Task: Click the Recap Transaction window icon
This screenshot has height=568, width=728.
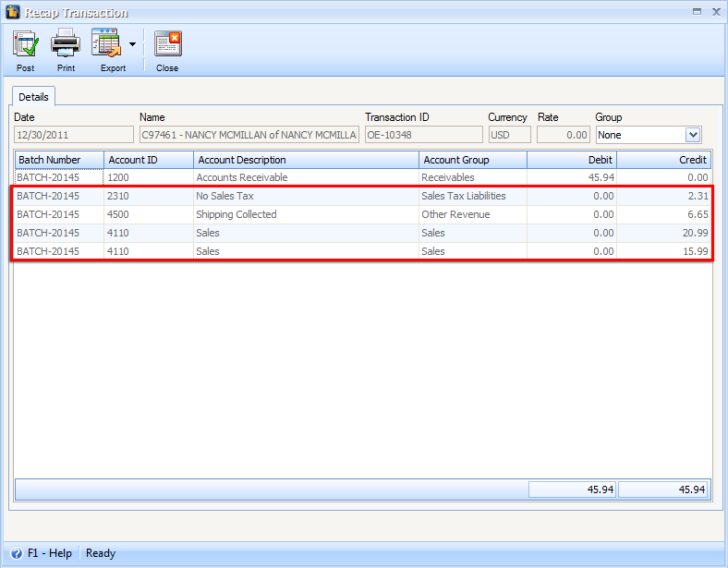Action: [x=13, y=12]
